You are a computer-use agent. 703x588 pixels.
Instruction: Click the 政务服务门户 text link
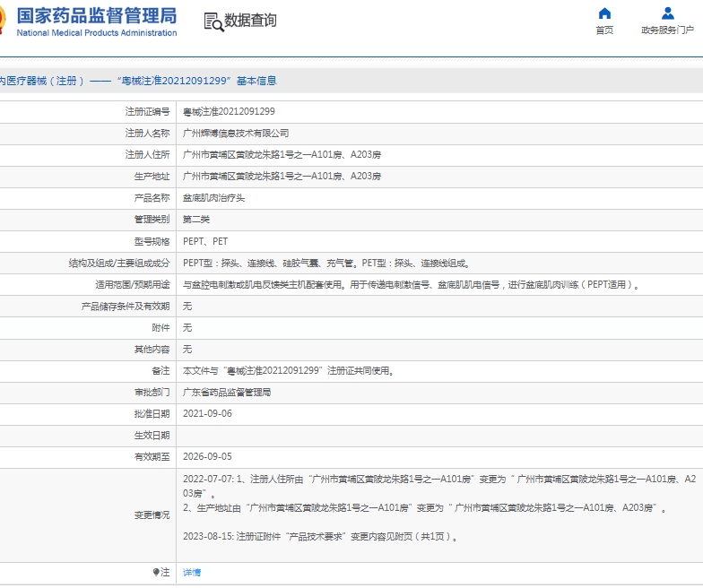click(x=667, y=30)
